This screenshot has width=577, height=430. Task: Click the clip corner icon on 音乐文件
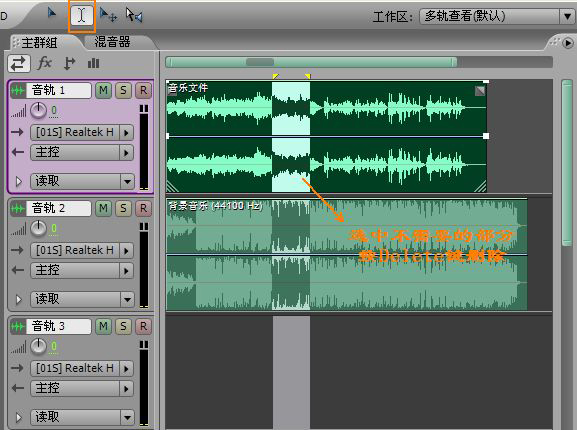(480, 90)
